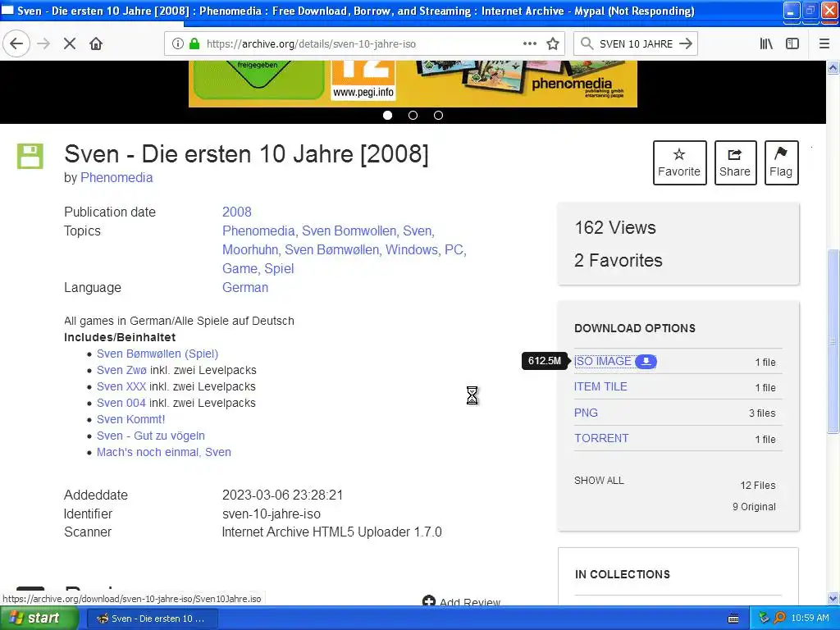Viewport: 840px width, 630px height.
Task: Open the on-screen keyboard tray icon
Action: (733, 619)
